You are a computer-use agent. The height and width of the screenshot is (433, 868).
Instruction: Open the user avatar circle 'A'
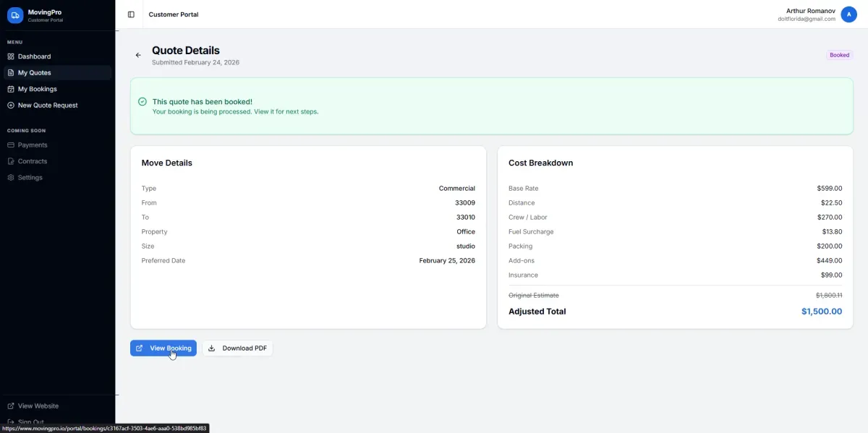pos(848,14)
